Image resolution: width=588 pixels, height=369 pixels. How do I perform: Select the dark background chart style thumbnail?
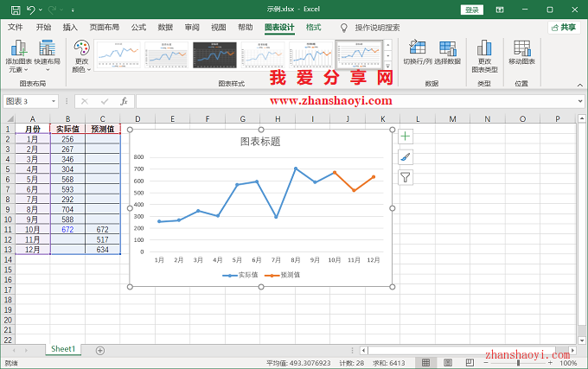pyautogui.click(x=214, y=54)
